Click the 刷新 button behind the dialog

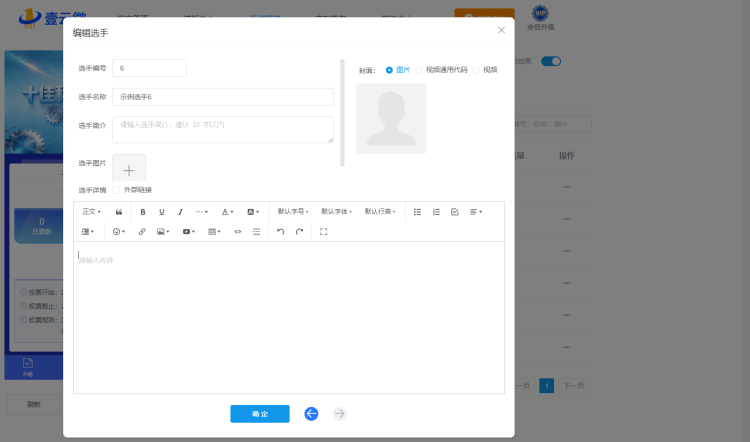coord(33,405)
